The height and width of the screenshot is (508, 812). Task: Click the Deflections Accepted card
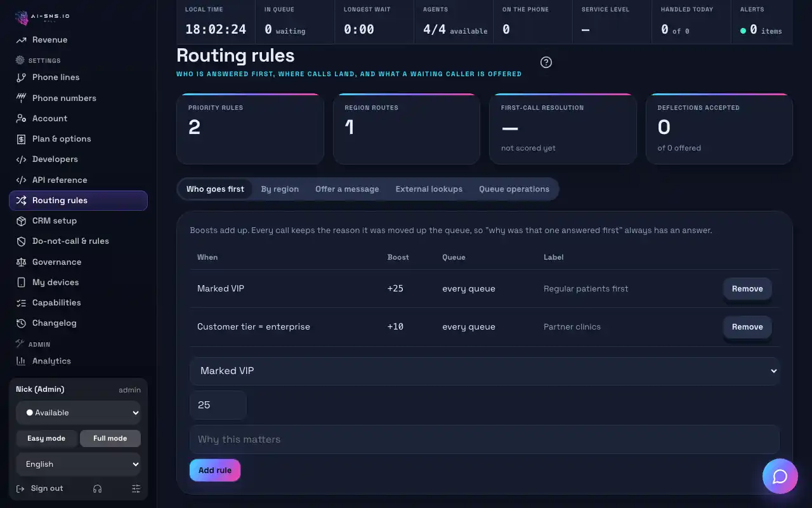719,129
